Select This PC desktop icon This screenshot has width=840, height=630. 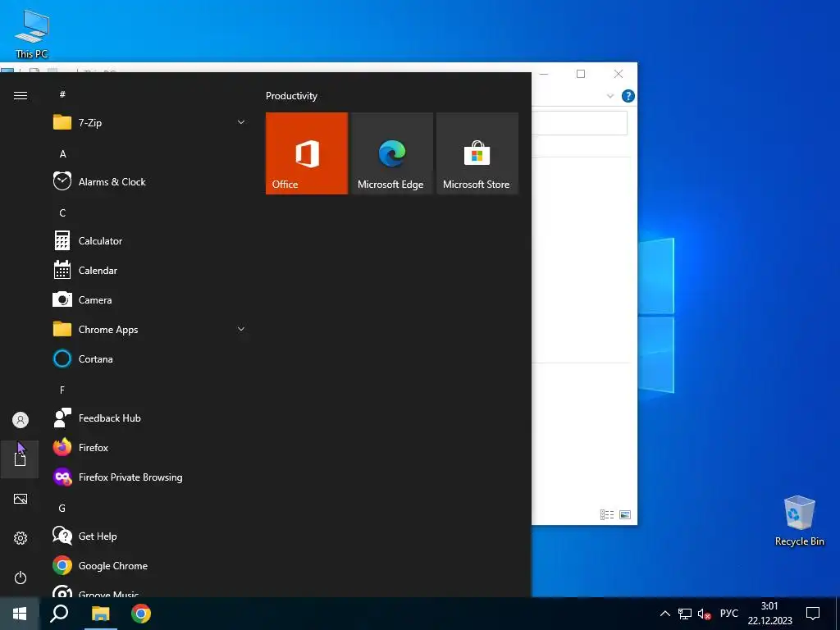coord(32,34)
